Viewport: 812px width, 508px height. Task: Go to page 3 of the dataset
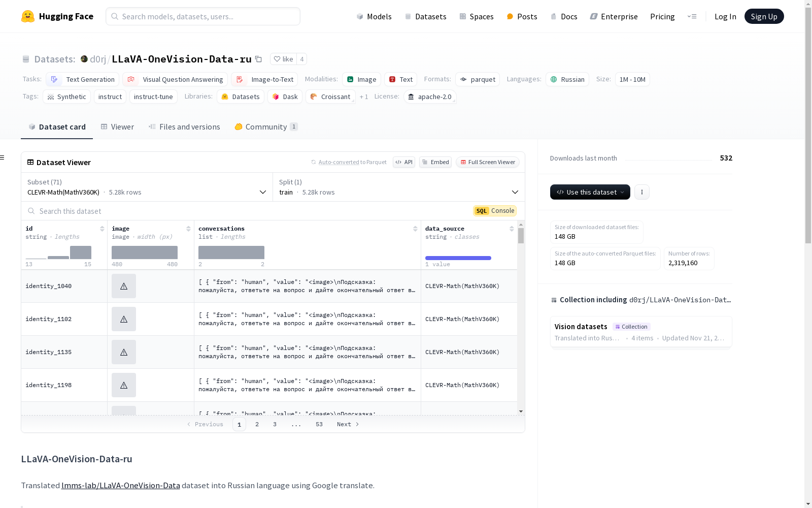tap(275, 424)
